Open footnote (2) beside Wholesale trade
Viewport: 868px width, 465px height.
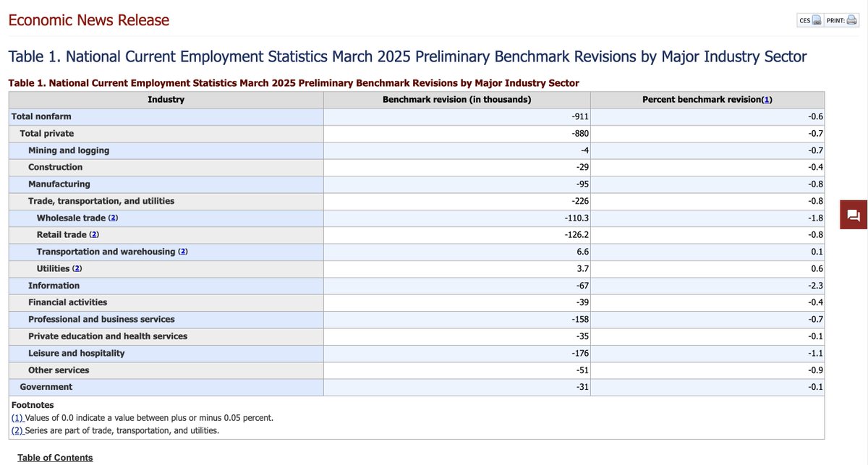[113, 218]
